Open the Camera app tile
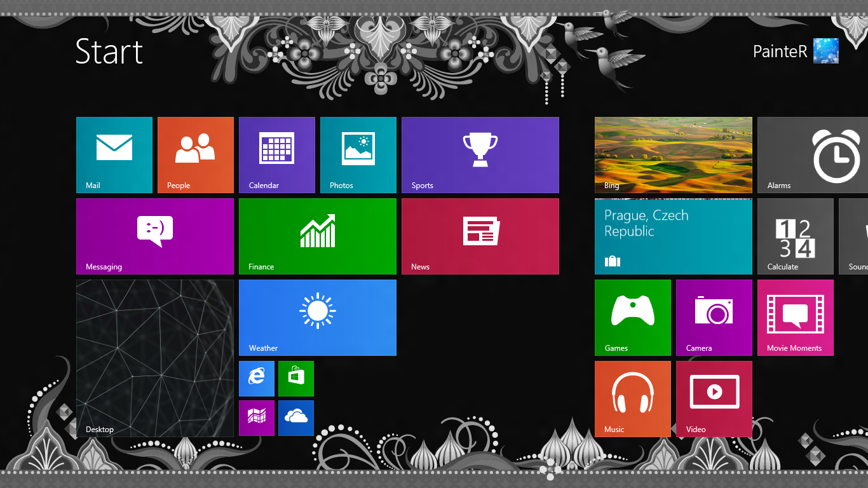The width and height of the screenshot is (868, 488). point(714,317)
